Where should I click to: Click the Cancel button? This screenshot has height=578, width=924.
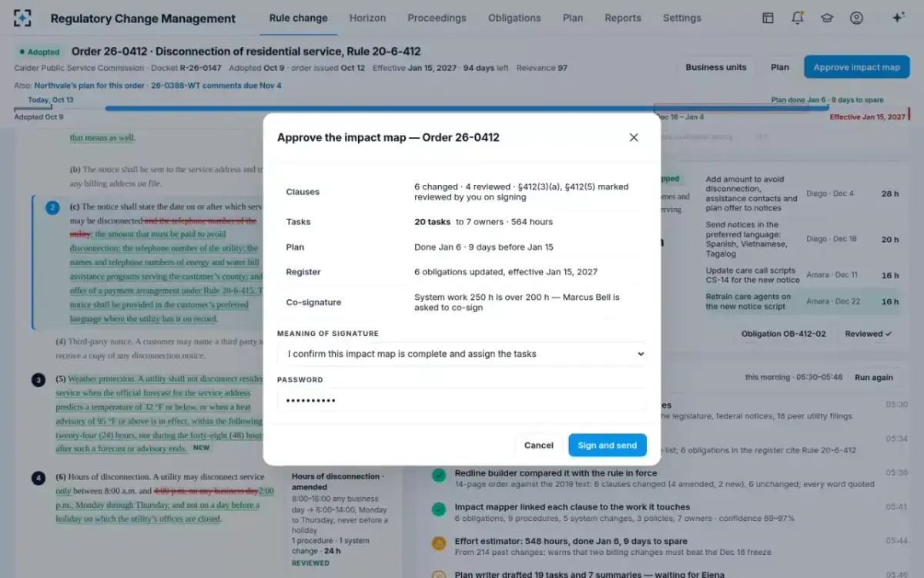coord(539,445)
